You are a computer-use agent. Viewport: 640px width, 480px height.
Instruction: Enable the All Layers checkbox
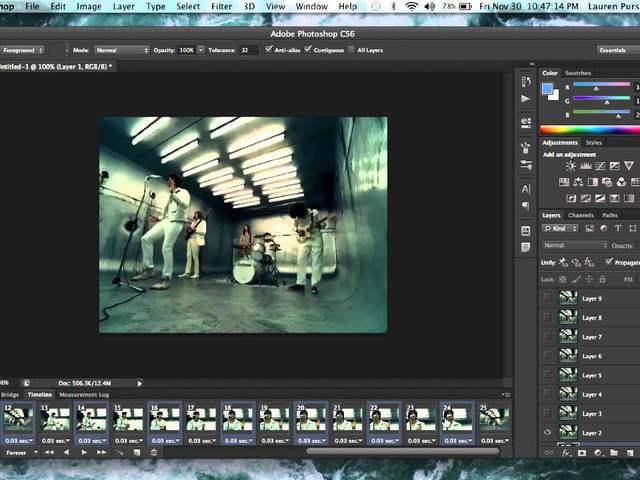pos(351,50)
